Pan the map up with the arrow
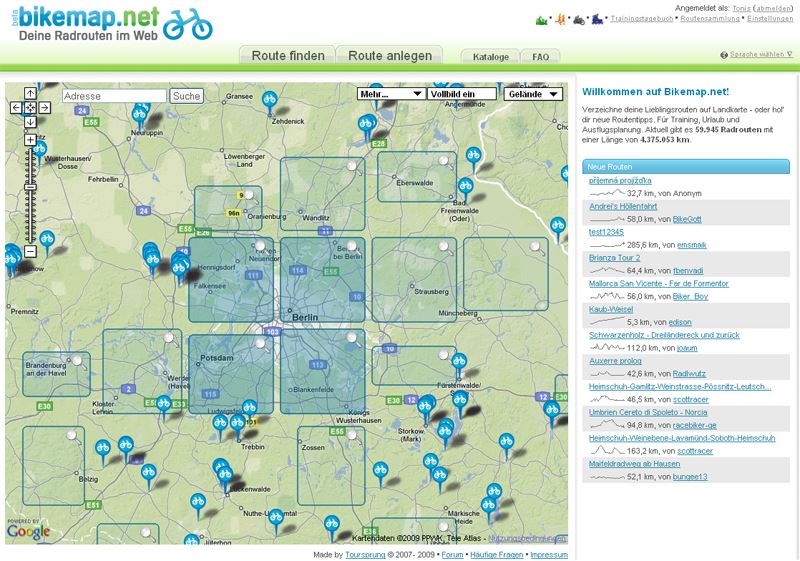800x561 pixels. coord(30,93)
